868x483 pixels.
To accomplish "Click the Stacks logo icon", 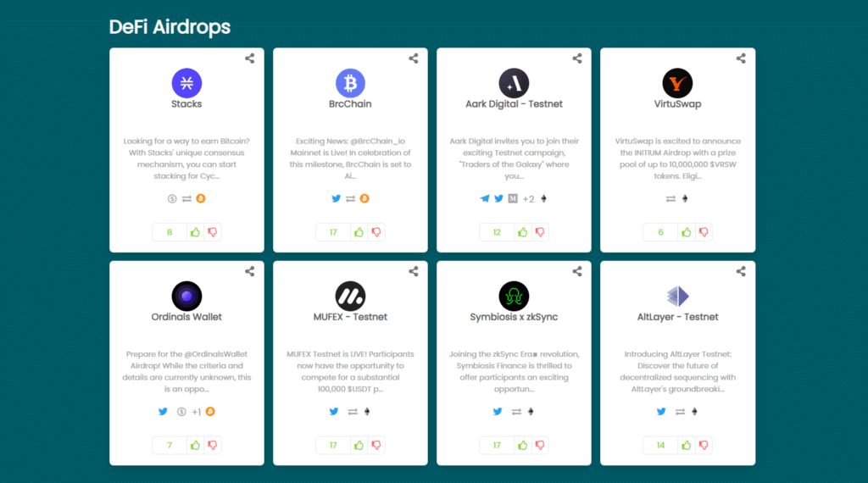I will pyautogui.click(x=186, y=83).
